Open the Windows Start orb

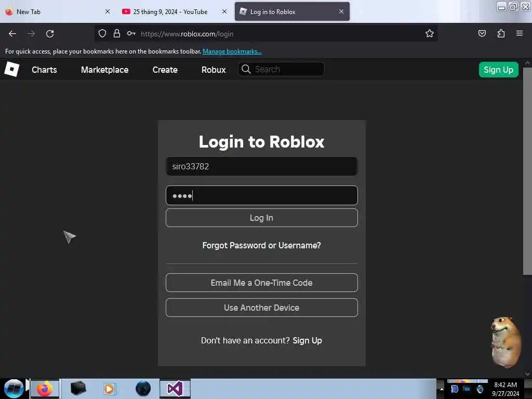pos(14,389)
